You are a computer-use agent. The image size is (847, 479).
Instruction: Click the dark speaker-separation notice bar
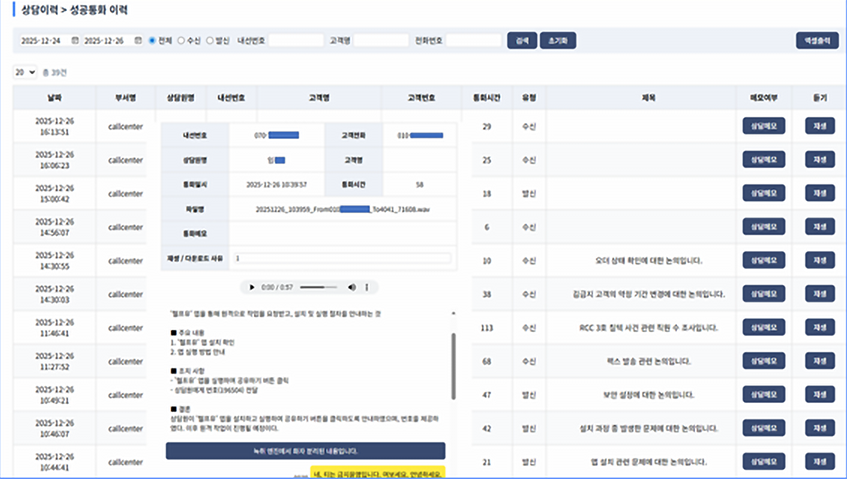(306, 451)
